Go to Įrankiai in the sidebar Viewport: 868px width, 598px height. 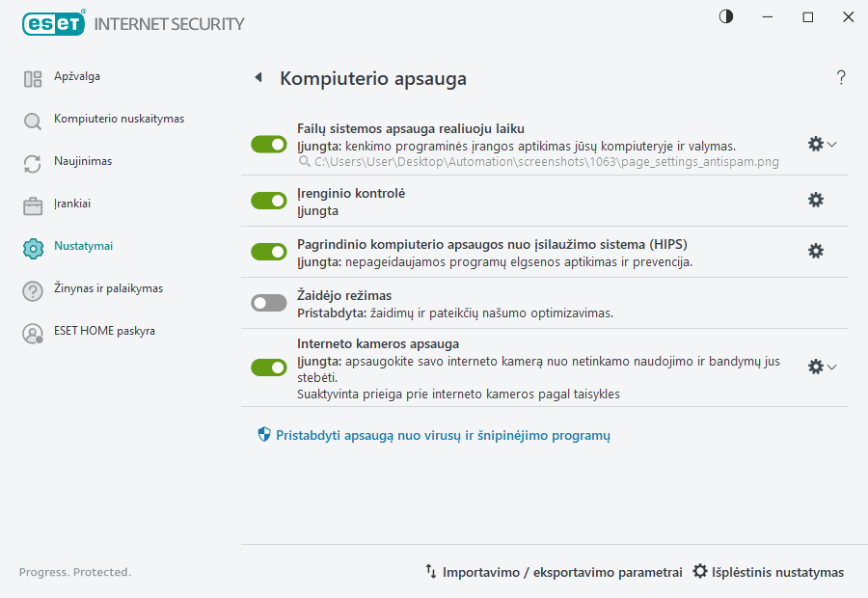(x=71, y=204)
